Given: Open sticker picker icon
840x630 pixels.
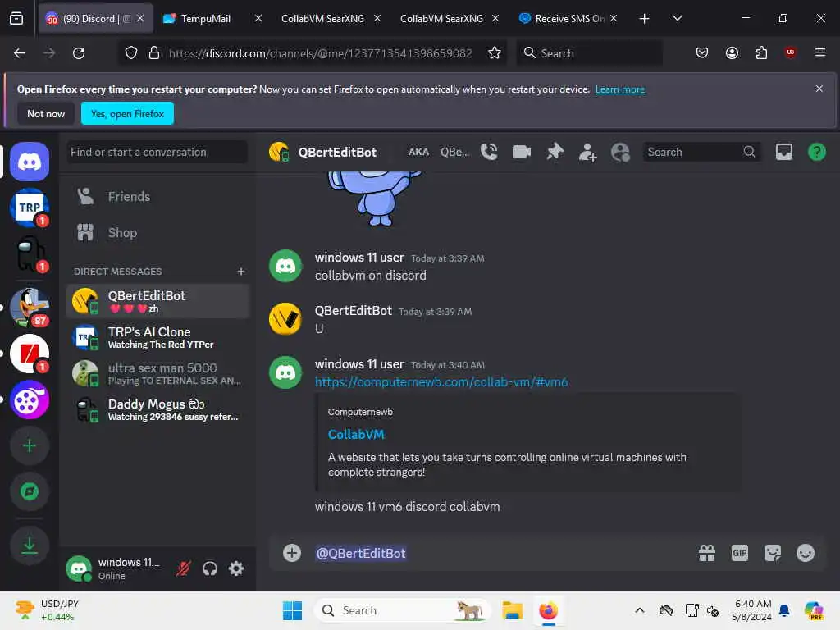Looking at the screenshot, I should [773, 553].
